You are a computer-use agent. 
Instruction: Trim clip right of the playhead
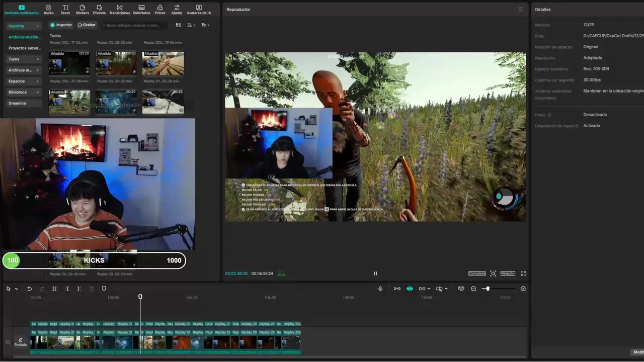(79, 289)
